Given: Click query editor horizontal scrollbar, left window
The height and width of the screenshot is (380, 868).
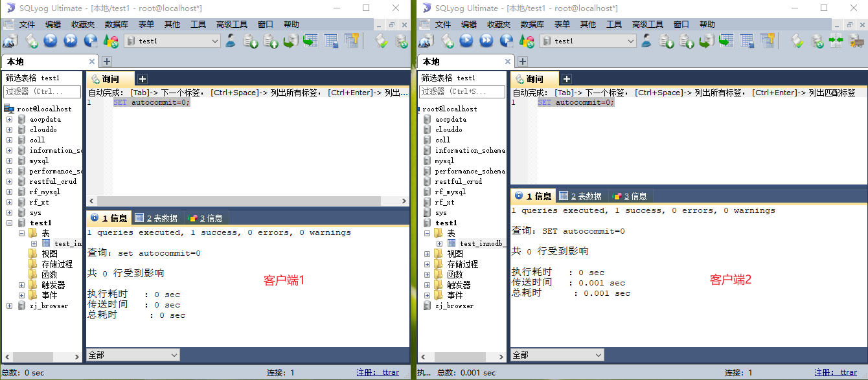Looking at the screenshot, I should pyautogui.click(x=247, y=201).
